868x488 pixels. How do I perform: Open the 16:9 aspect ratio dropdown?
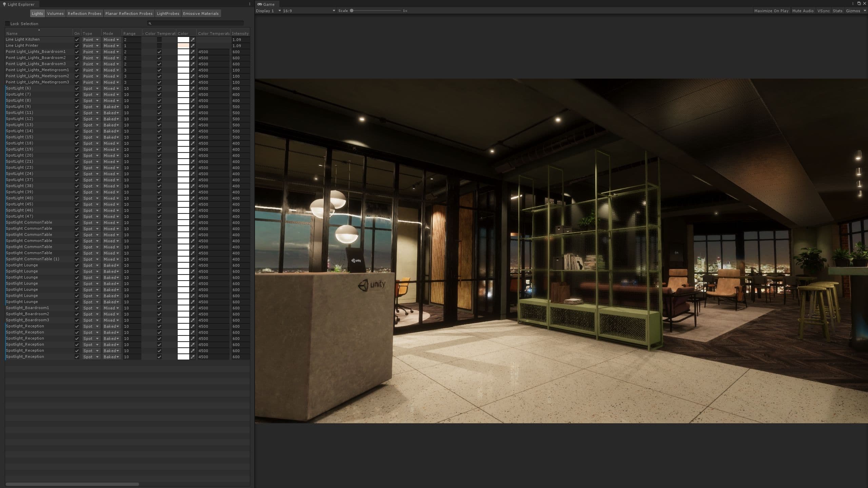[309, 11]
